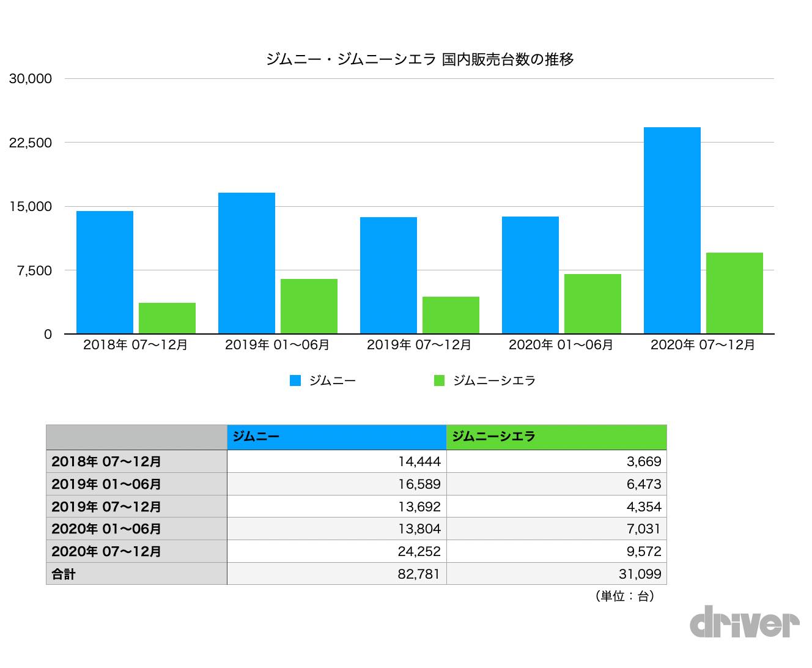
Task: Select the table row header 2018年 07〜12月
Action: click(136, 461)
